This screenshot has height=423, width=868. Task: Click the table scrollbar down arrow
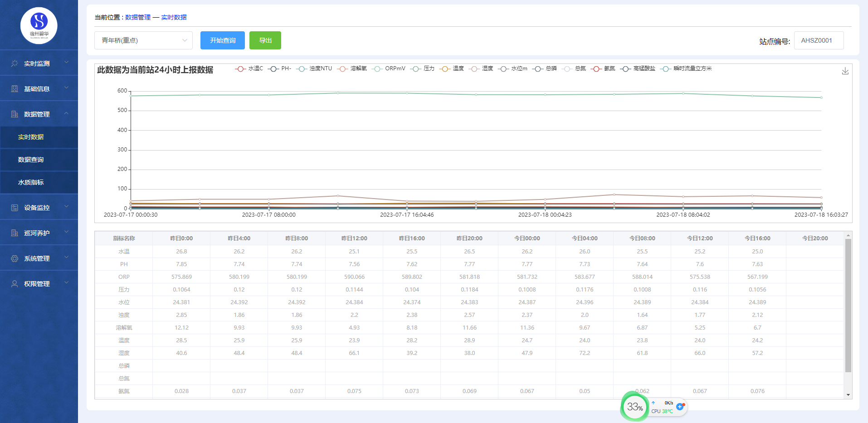848,395
